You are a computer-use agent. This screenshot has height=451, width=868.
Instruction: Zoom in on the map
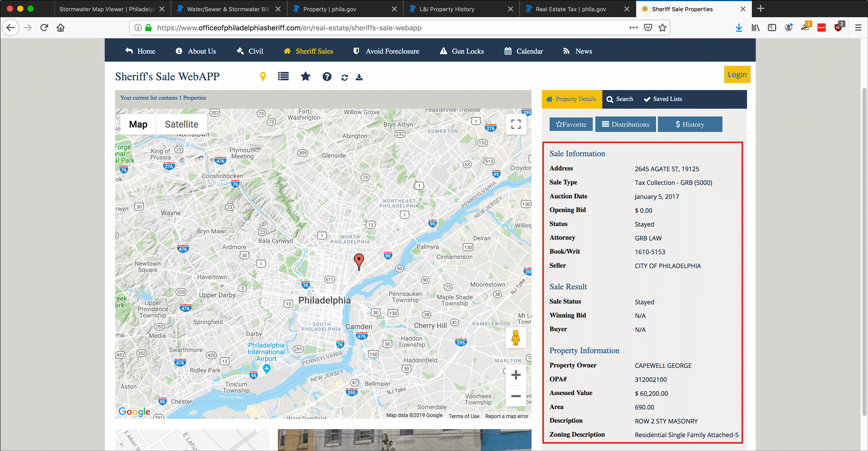(516, 375)
